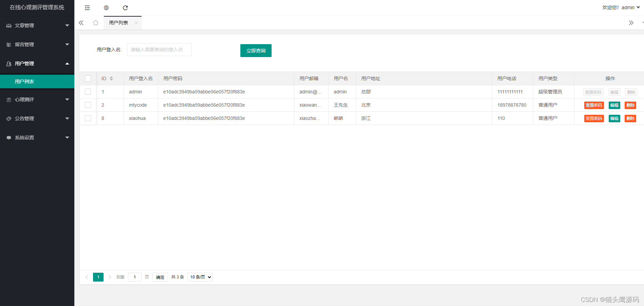
Task: Click the 心理测评 sidebar icon
Action: click(x=9, y=100)
